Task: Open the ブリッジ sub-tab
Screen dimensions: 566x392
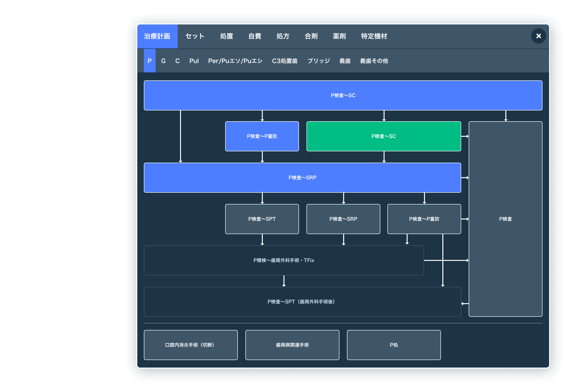Action: click(319, 61)
